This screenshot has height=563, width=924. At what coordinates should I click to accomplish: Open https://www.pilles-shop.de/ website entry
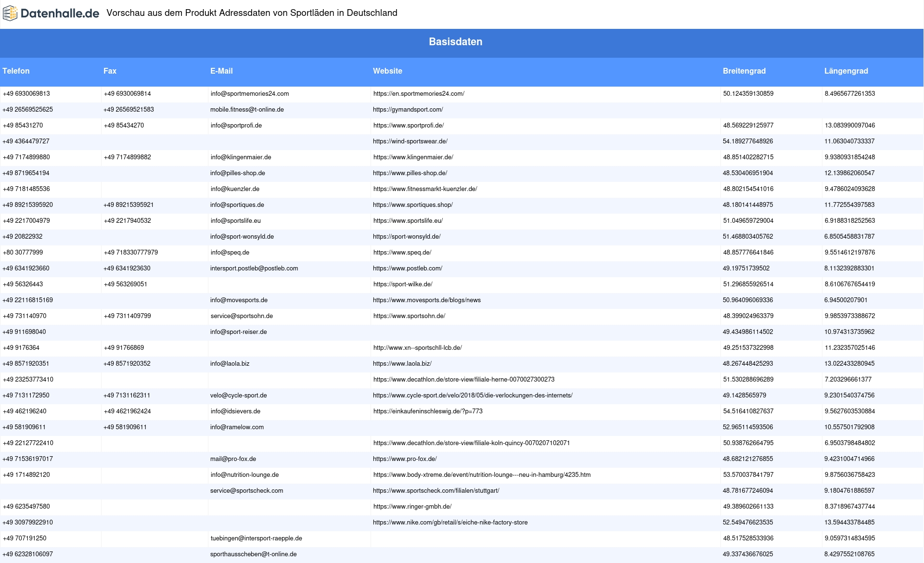(410, 173)
